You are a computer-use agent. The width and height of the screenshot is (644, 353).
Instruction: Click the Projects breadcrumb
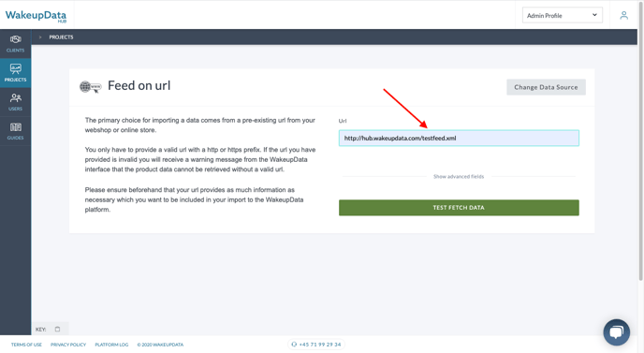click(61, 37)
